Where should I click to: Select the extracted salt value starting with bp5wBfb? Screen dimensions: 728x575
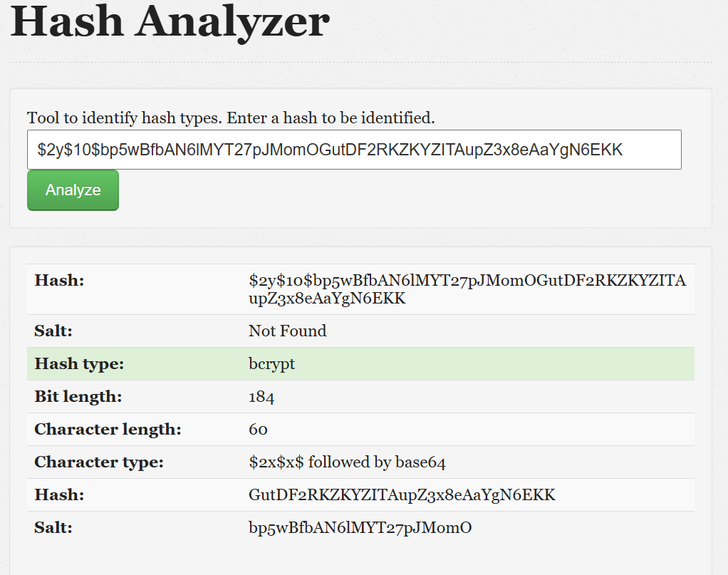[360, 527]
